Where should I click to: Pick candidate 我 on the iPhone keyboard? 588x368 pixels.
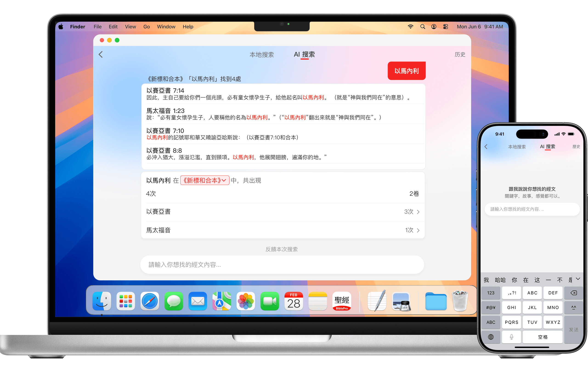[486, 280]
